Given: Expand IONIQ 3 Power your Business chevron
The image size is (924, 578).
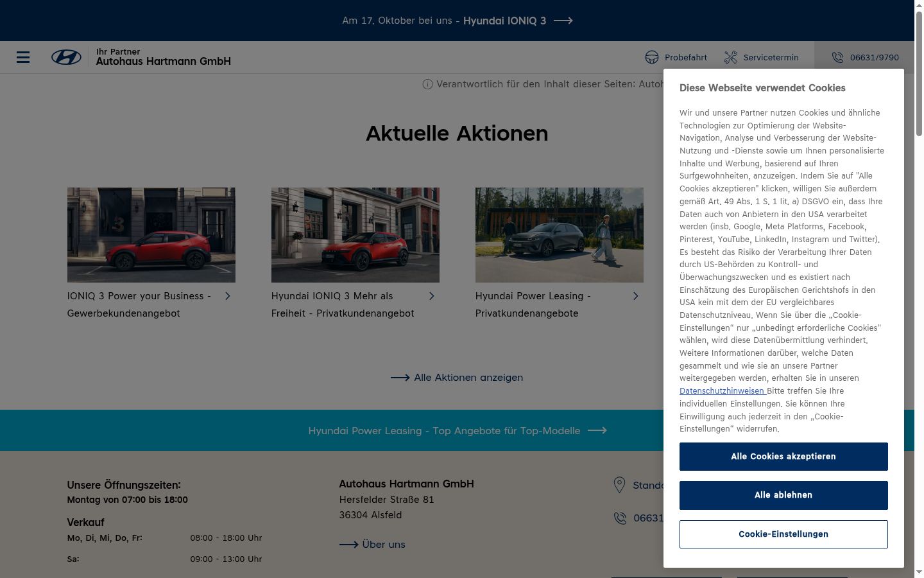Looking at the screenshot, I should 228,296.
